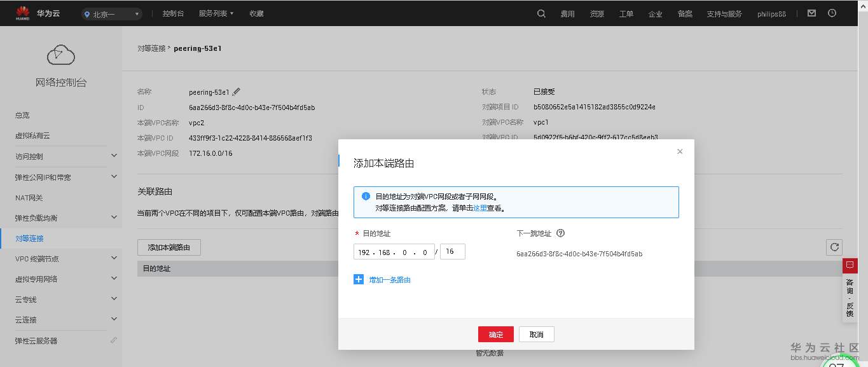The width and height of the screenshot is (868, 367).
Task: Click the 咨询·反馈 side tab
Action: pyautogui.click(x=850, y=298)
